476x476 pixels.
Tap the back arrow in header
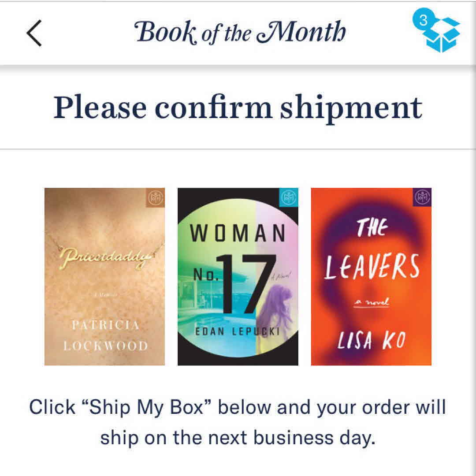click(34, 33)
